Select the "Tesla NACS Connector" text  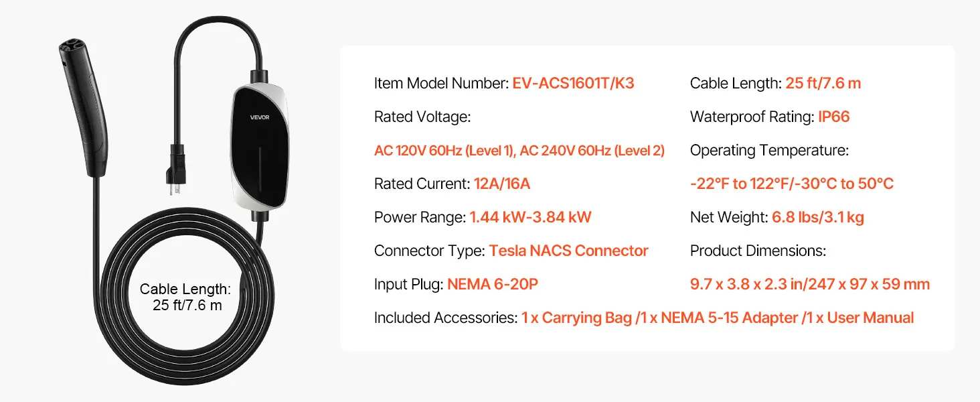click(x=568, y=251)
